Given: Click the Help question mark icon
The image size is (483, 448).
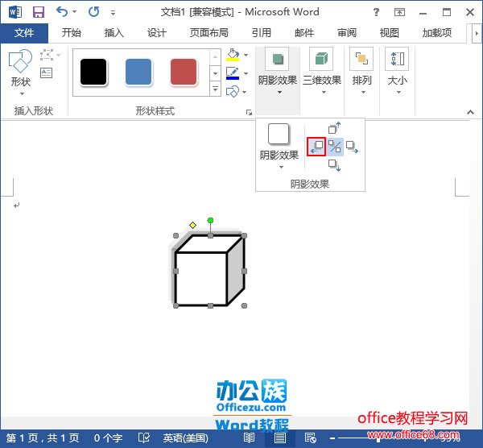Looking at the screenshot, I should click(x=376, y=12).
